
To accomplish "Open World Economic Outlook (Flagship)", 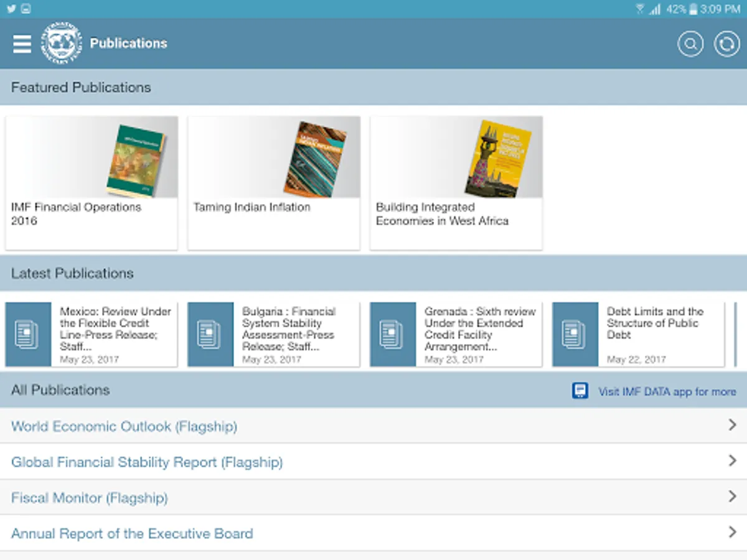I will (x=374, y=426).
